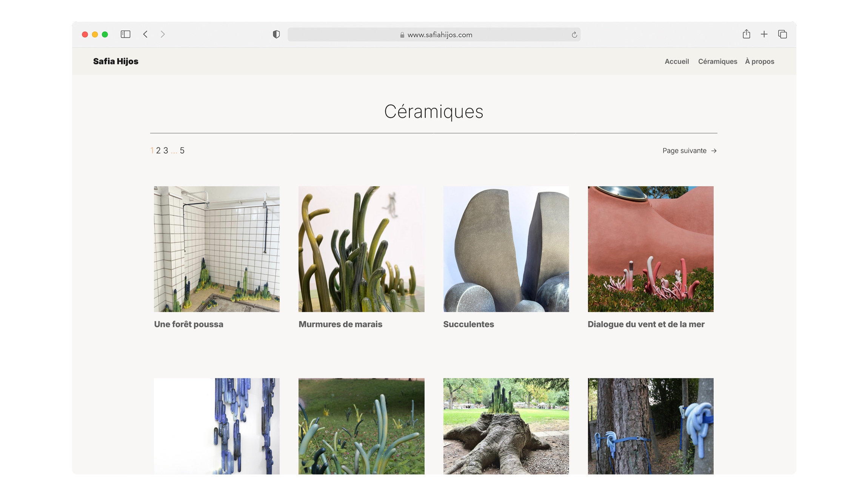
Task: Close the window with the red button
Action: click(x=85, y=34)
